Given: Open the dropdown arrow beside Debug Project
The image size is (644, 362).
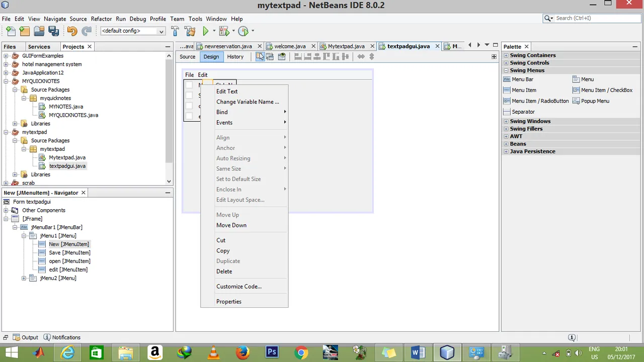Looking at the screenshot, I should coord(233,31).
